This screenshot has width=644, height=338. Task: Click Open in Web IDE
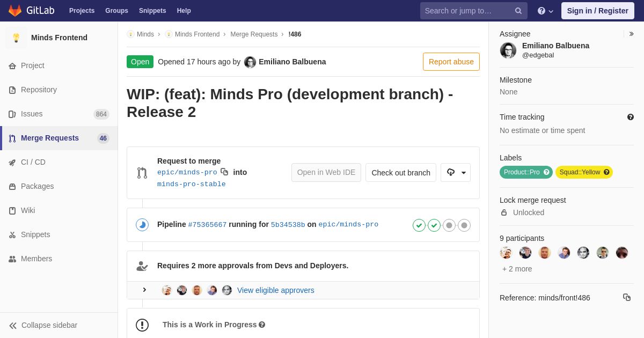326,172
